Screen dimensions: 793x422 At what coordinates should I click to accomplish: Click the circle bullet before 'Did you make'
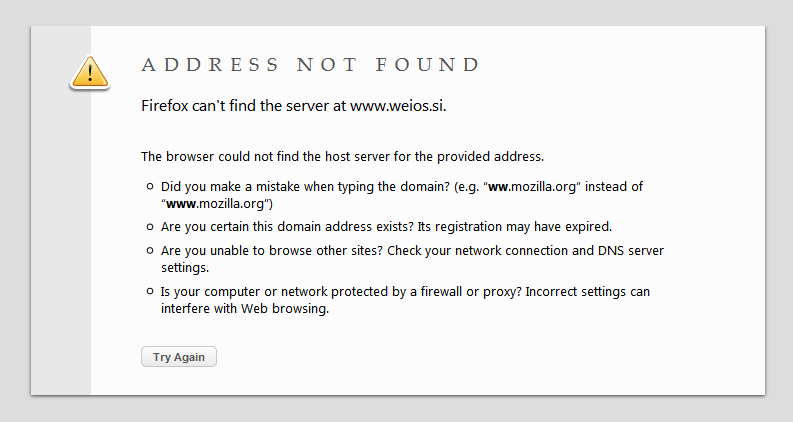150,186
